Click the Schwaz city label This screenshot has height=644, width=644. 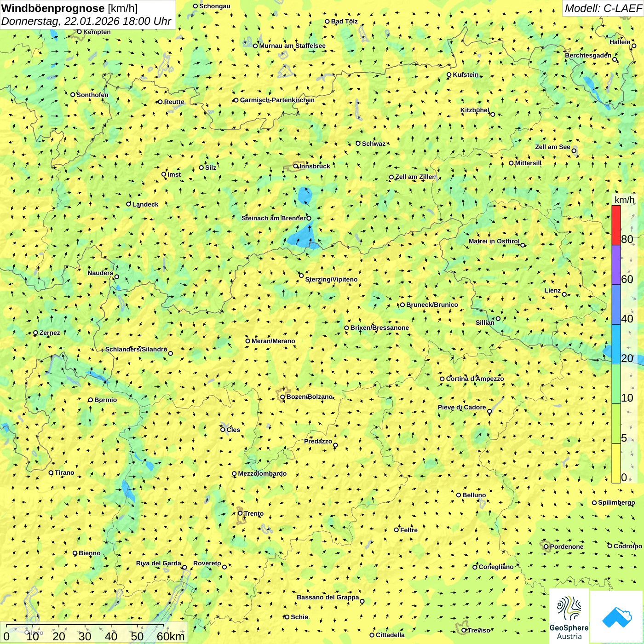[x=374, y=144]
